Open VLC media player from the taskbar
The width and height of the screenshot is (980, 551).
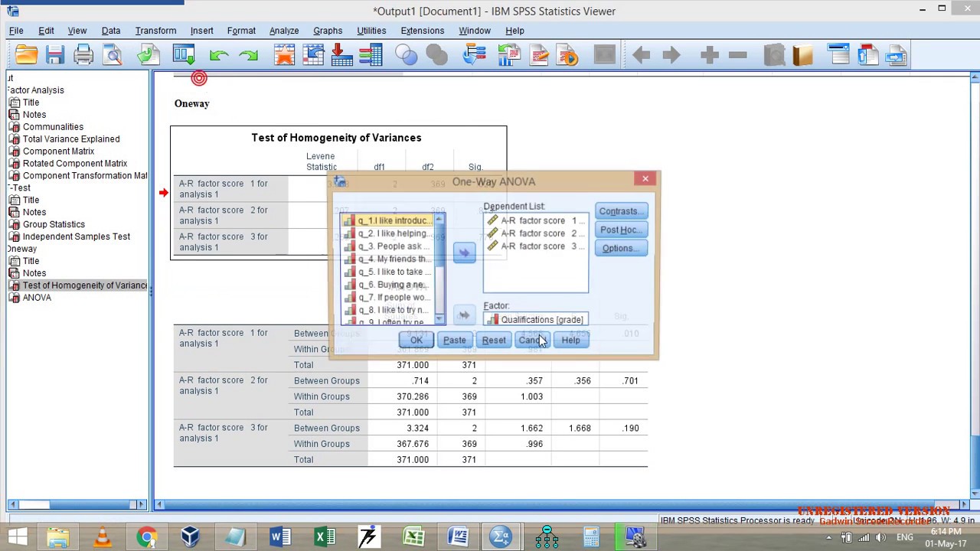tap(103, 537)
